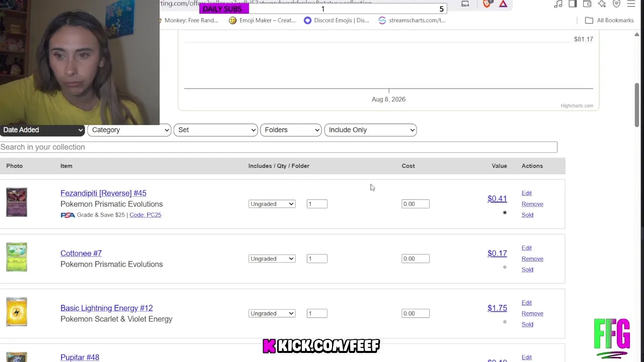Screen dimensions: 644x362
Task: Remove the Fezandipiti card from collection
Action: (x=532, y=204)
